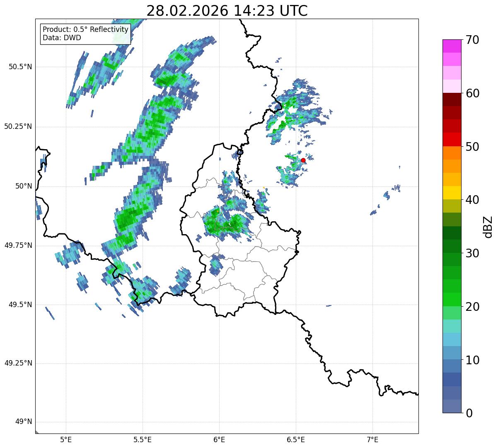Click the colorbar 60 tick label

pos(472,93)
